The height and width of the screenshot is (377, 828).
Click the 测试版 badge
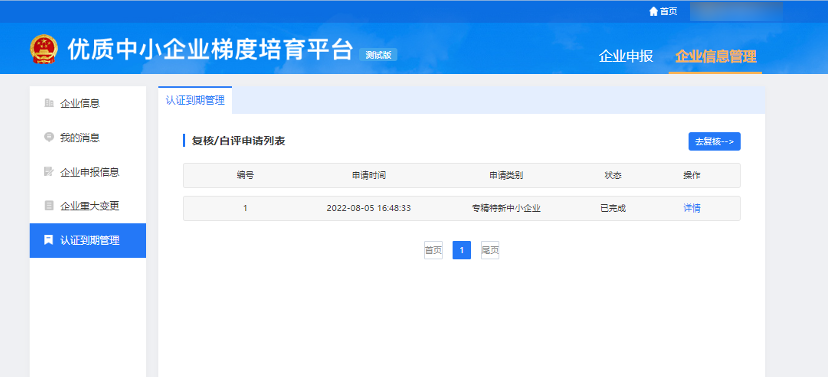(x=378, y=55)
